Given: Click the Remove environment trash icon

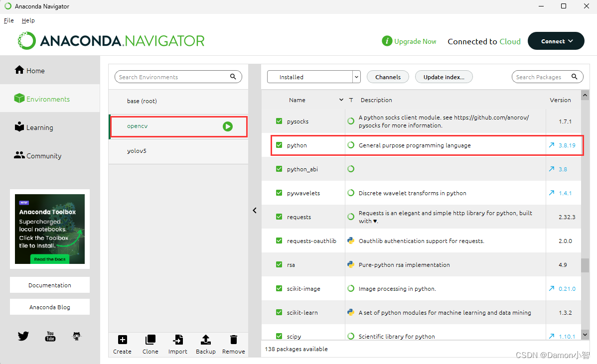Looking at the screenshot, I should (233, 340).
